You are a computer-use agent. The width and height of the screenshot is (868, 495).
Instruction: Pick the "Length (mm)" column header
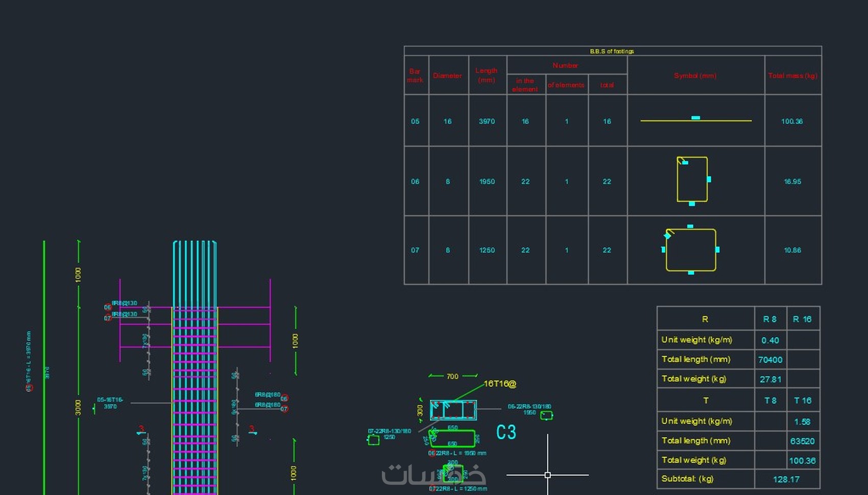(486, 75)
